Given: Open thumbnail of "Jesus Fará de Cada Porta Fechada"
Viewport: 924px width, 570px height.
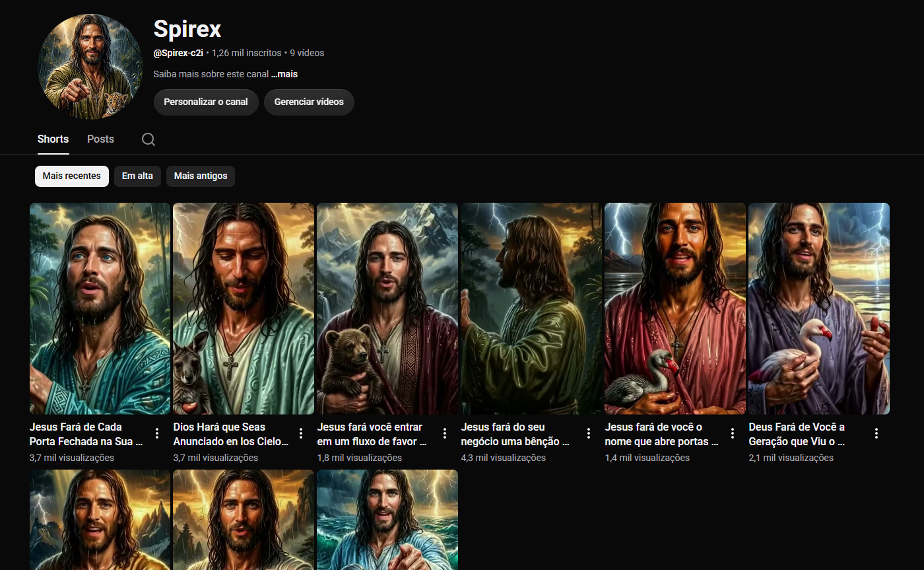Looking at the screenshot, I should tap(100, 308).
